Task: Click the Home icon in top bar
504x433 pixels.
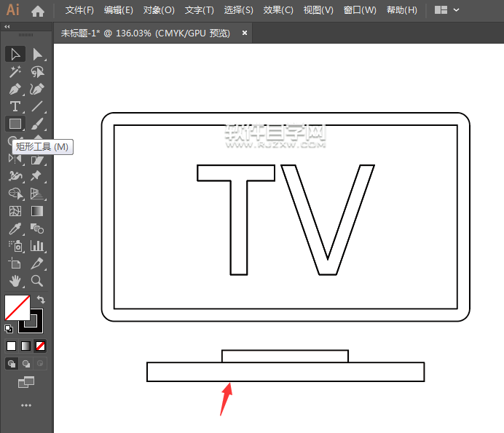Action: click(38, 10)
